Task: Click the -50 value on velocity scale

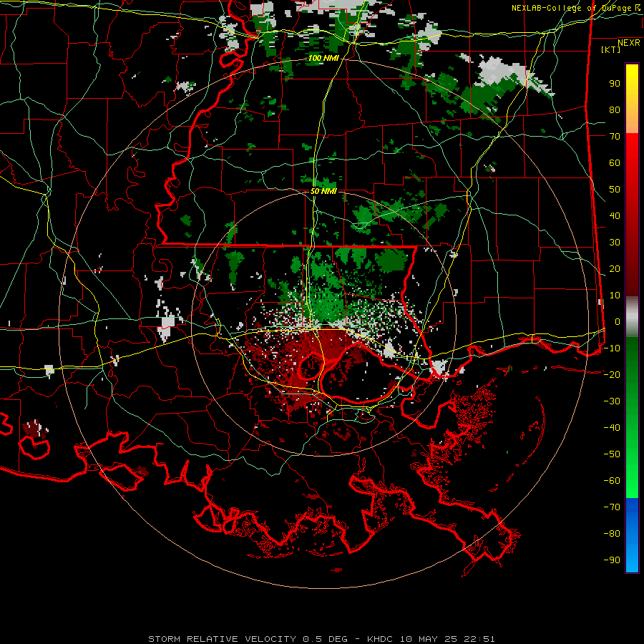Action: pos(612,454)
